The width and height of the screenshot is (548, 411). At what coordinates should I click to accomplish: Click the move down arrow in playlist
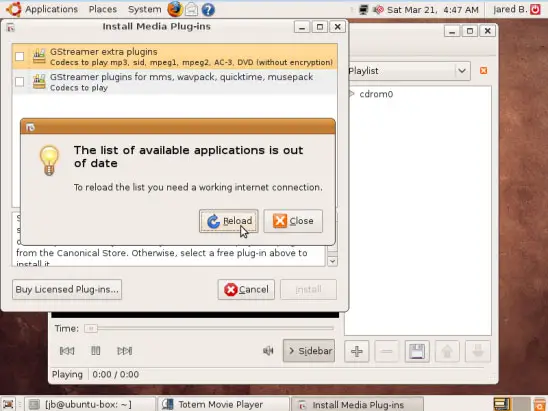pyautogui.click(x=478, y=351)
